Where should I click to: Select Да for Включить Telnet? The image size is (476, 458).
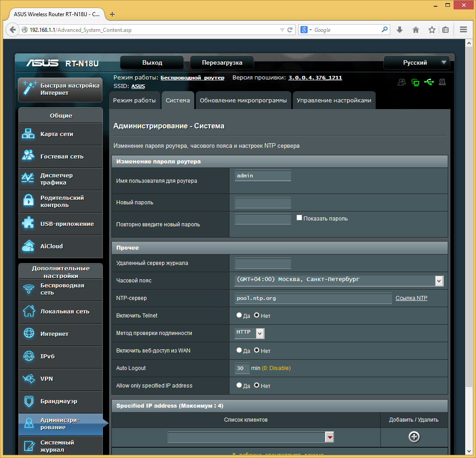[239, 315]
